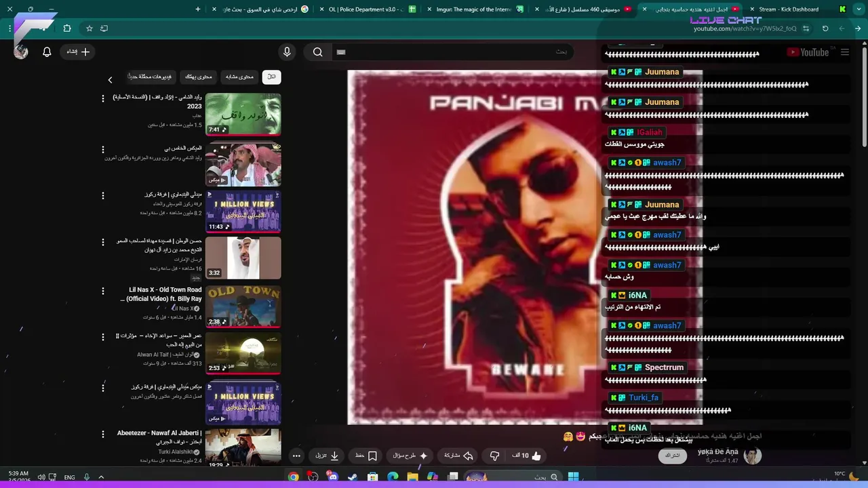Open the YouTube guide hamburger menu
868x488 pixels.
coord(845,52)
